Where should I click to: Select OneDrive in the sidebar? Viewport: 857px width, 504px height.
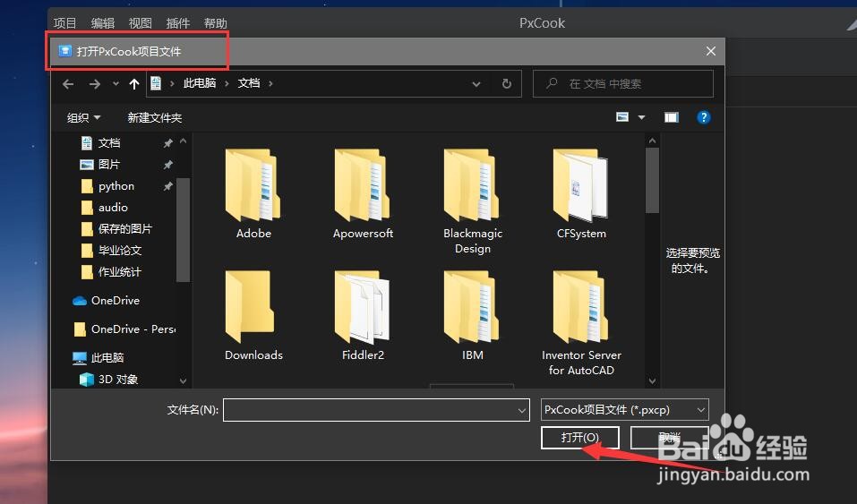[x=116, y=301]
